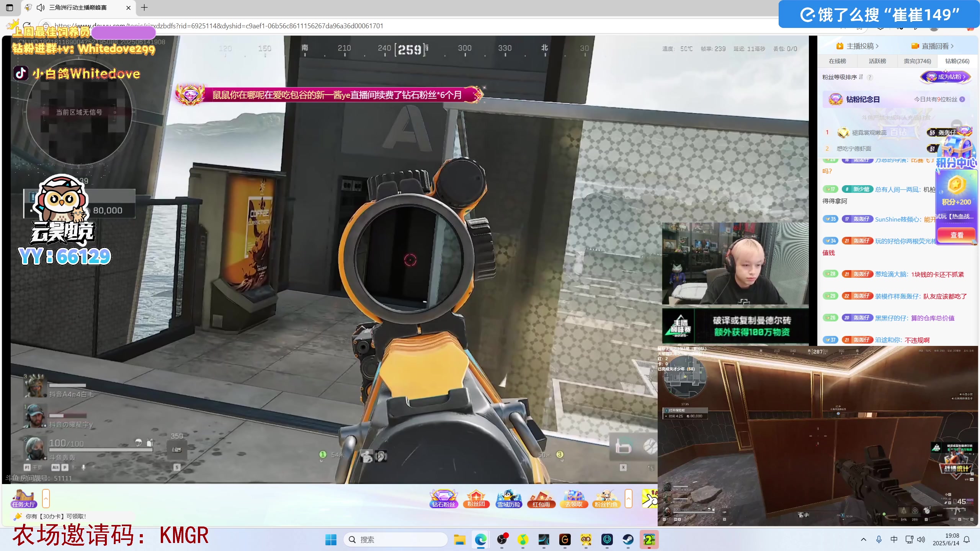Open the 钻粉纪念日 banner
Viewport: 980px width, 551px height.
(897, 99)
